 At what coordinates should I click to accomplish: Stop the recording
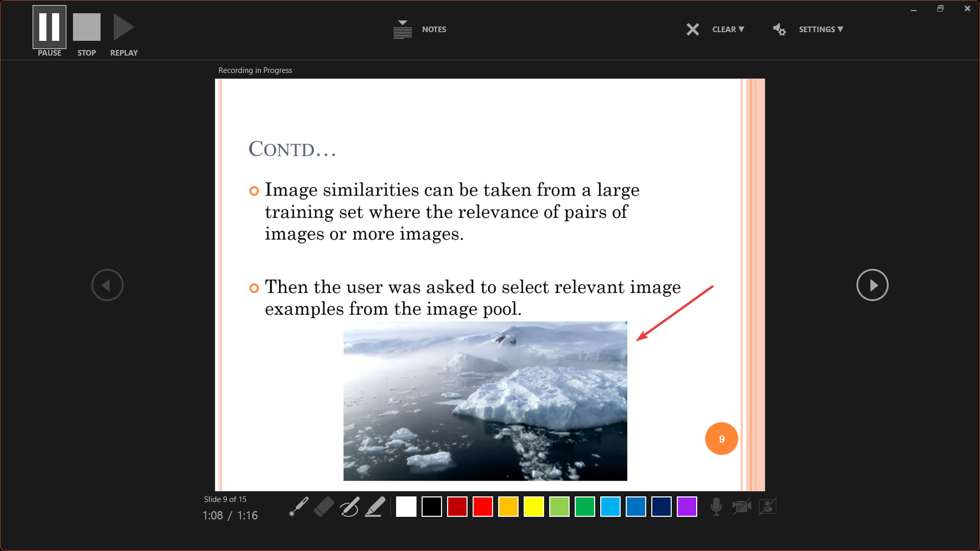(87, 28)
